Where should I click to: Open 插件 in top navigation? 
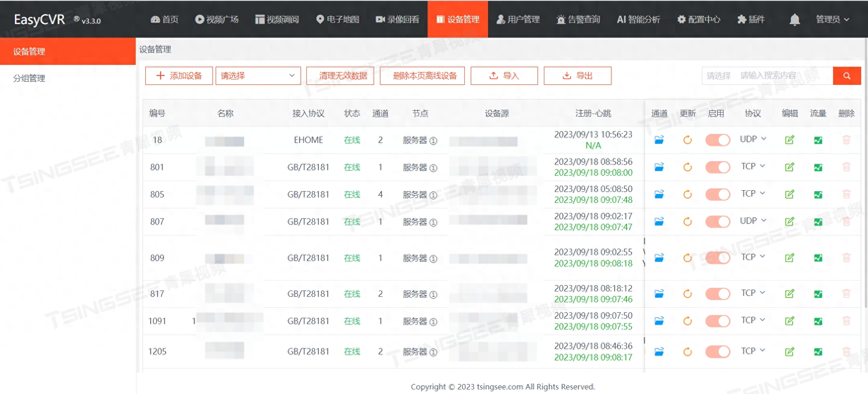[x=751, y=20]
